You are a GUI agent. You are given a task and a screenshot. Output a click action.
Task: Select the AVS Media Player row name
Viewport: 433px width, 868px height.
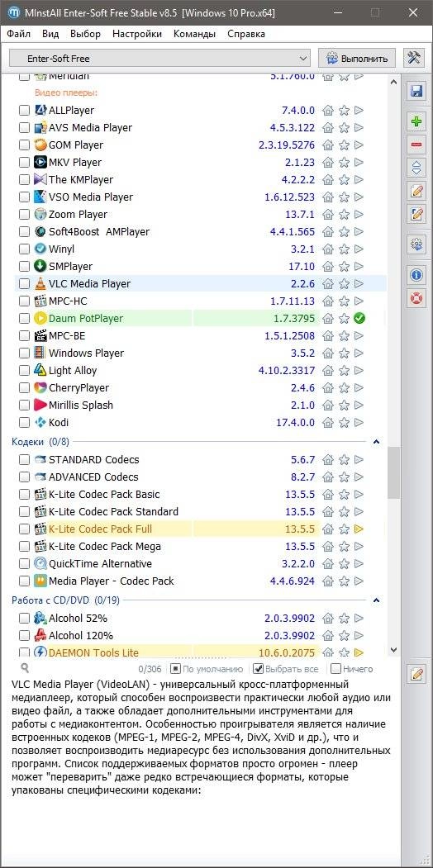(x=90, y=128)
